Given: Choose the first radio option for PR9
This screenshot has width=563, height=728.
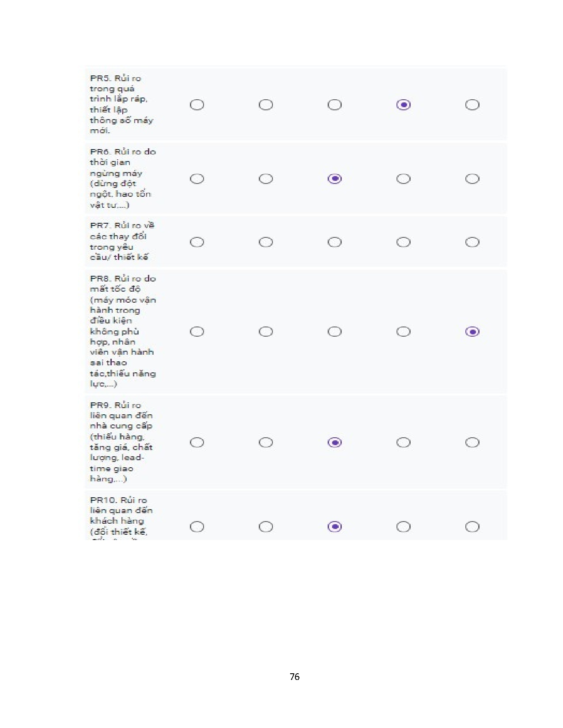Looking at the screenshot, I should [197, 443].
